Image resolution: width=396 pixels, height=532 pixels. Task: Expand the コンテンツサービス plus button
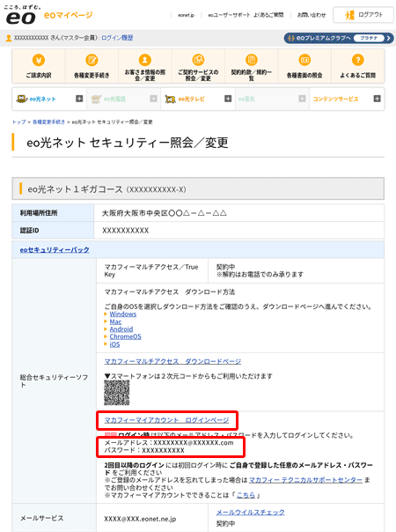(377, 99)
